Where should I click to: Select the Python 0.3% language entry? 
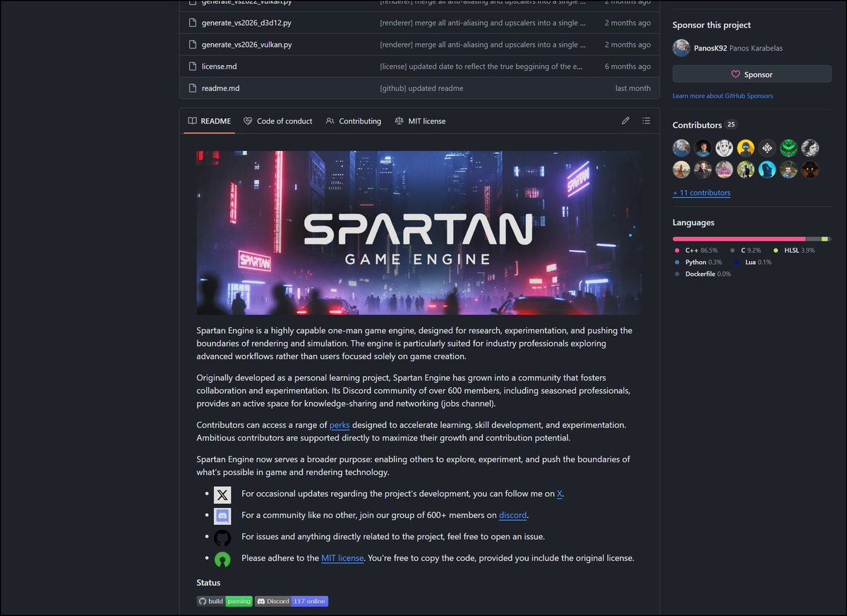tap(698, 262)
